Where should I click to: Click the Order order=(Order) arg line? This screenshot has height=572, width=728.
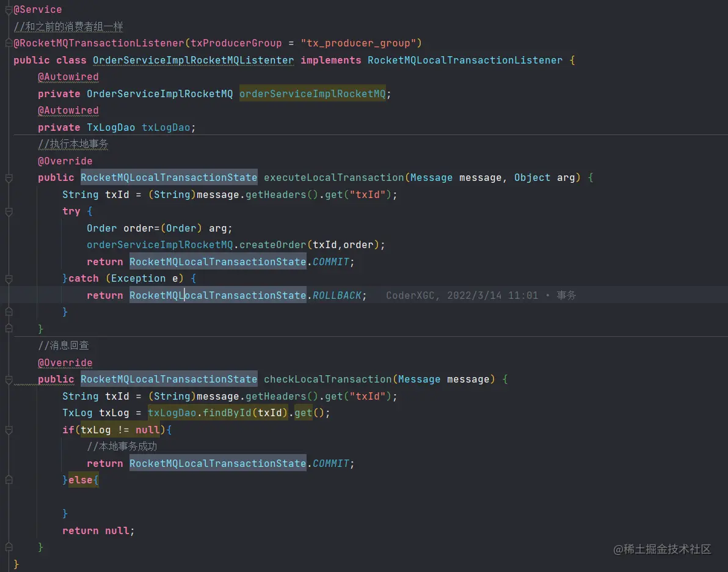click(159, 228)
